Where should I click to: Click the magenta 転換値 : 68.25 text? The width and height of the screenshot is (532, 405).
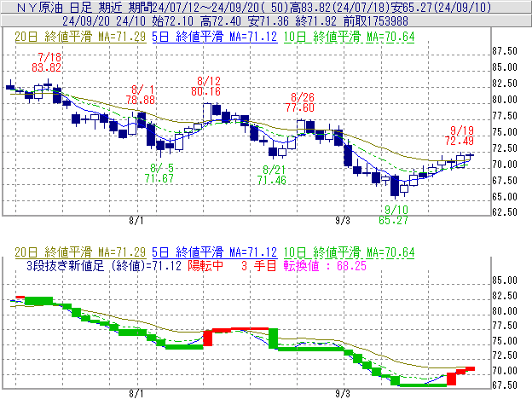(325, 265)
